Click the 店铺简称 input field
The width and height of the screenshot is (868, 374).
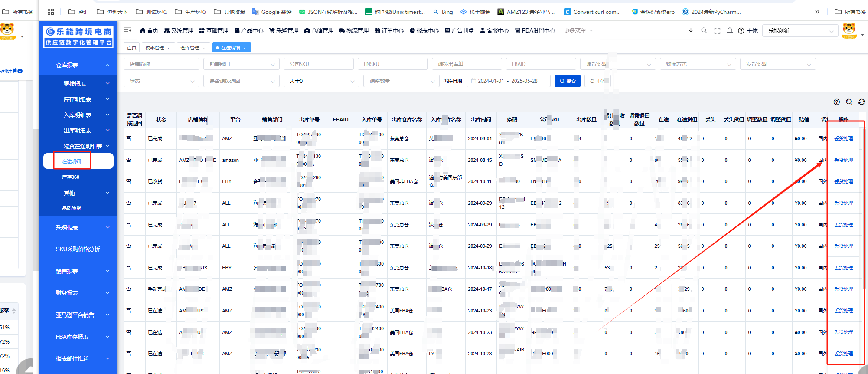[x=161, y=64]
